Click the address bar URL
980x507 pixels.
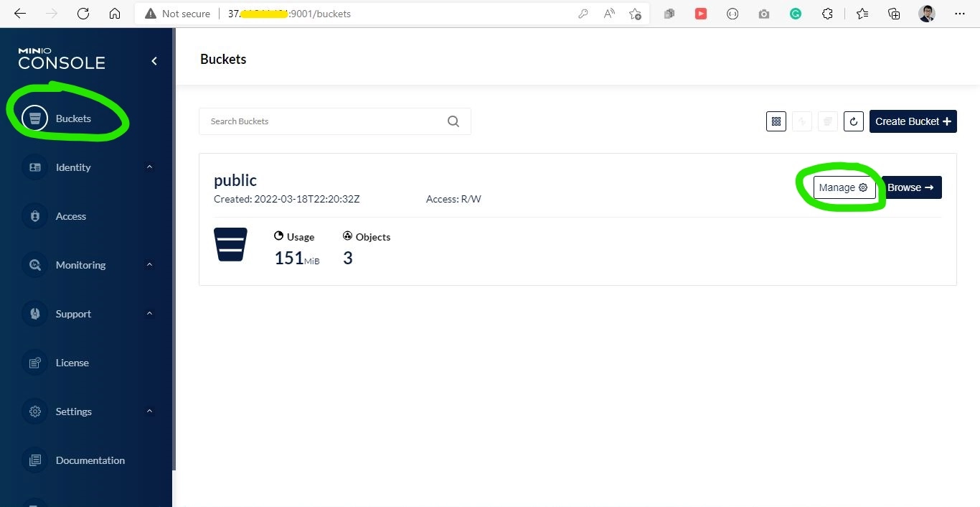289,14
